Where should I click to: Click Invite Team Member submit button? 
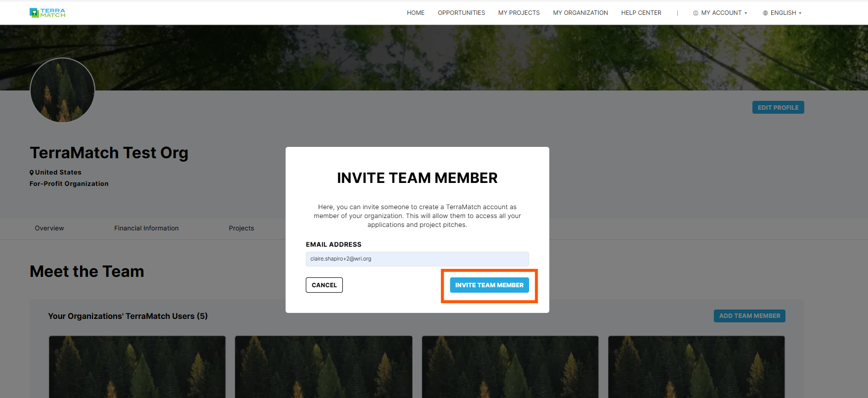489,285
